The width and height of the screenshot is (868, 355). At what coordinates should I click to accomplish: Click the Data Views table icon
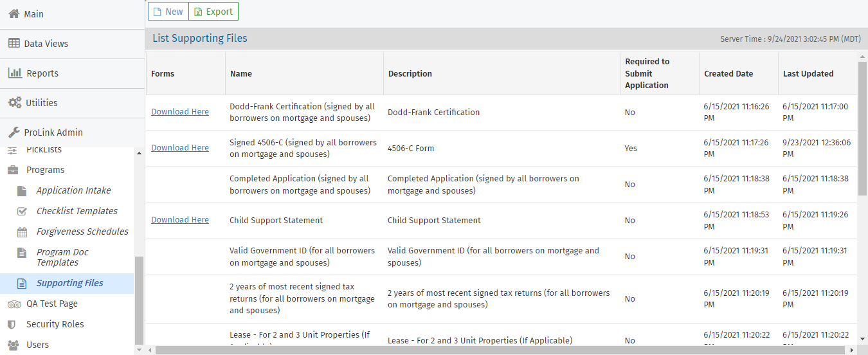pos(14,44)
